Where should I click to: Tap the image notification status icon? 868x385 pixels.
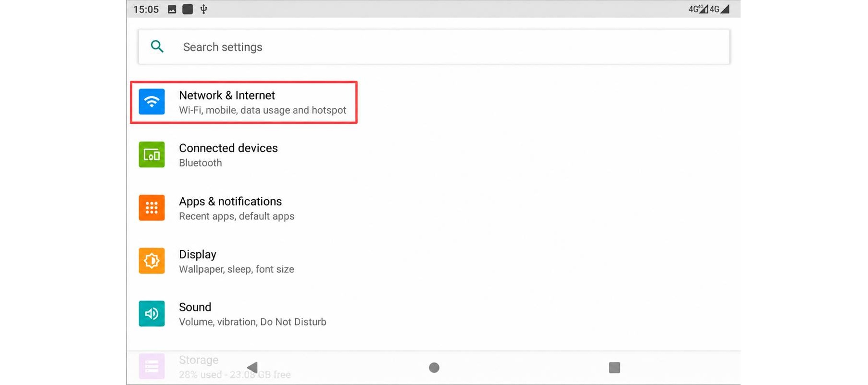pyautogui.click(x=172, y=9)
